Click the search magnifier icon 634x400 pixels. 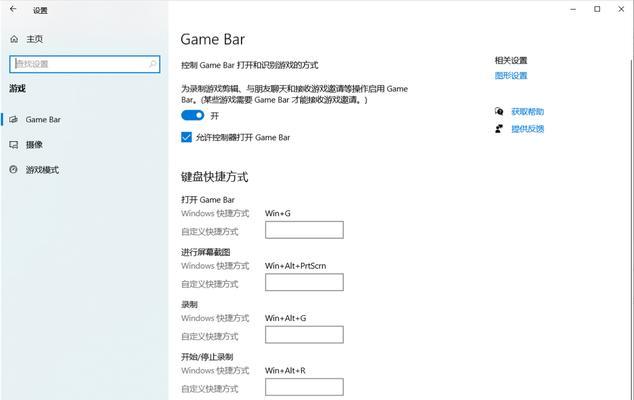(153, 64)
